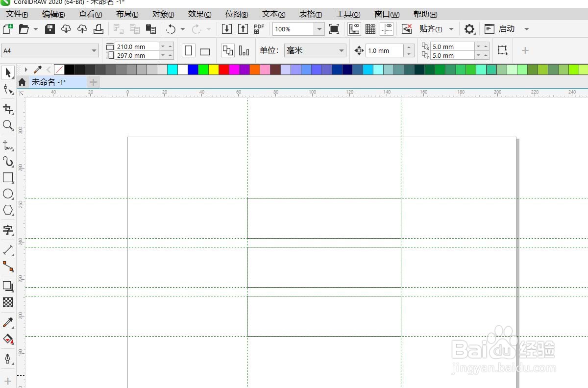
Task: Open 布局 menu
Action: pos(127,14)
